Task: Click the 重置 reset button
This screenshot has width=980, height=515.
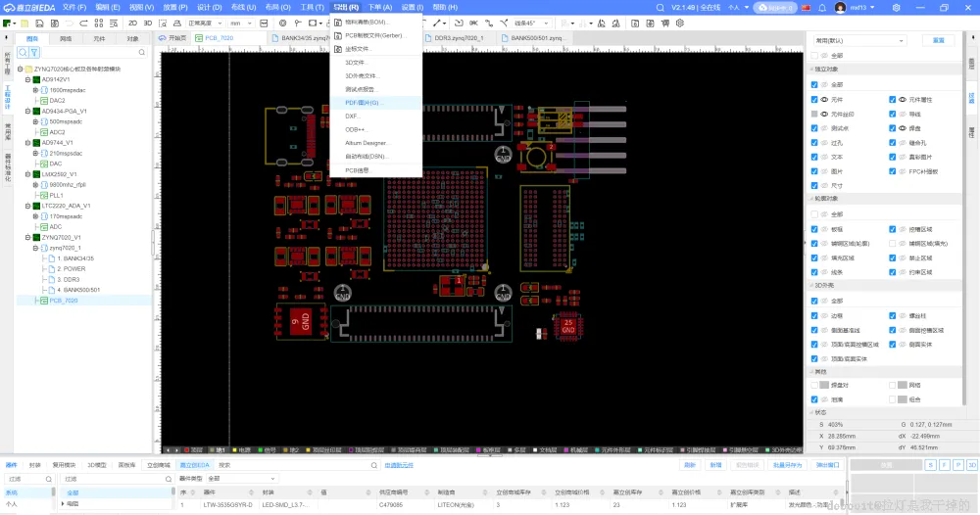Action: coord(938,40)
